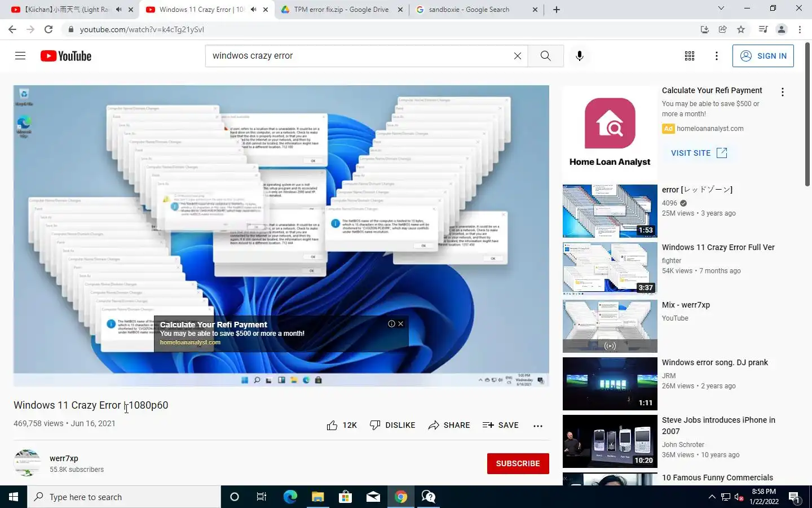Switch to sandboxie Google Search tab
This screenshot has width=812, height=508.
469,10
